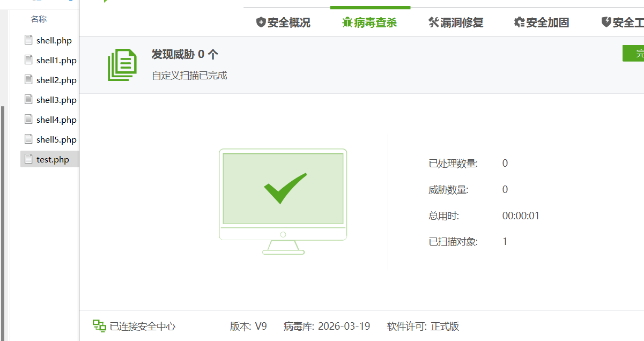Click the shield icon beside 安全概况
The image size is (644, 341).
pyautogui.click(x=261, y=23)
